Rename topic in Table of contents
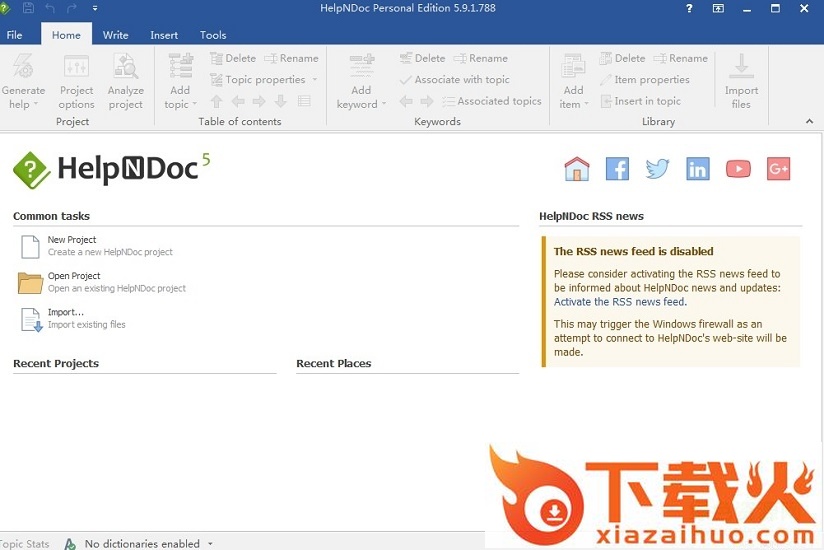The width and height of the screenshot is (824, 550). click(x=291, y=58)
